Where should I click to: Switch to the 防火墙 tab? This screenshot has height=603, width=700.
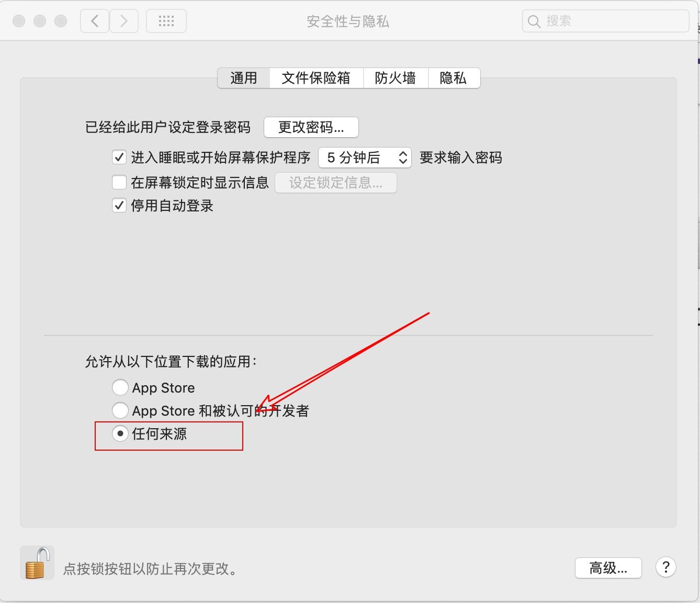pyautogui.click(x=396, y=78)
